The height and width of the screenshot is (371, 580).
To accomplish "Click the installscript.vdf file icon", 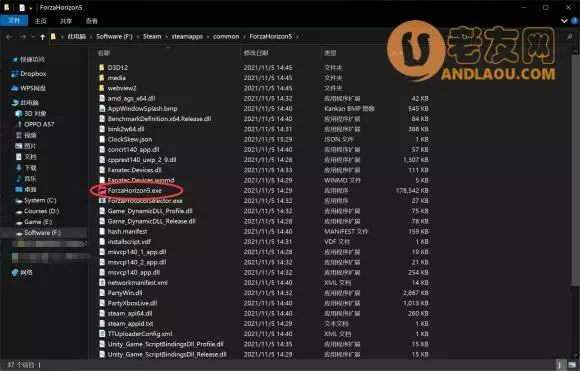I will click(102, 242).
